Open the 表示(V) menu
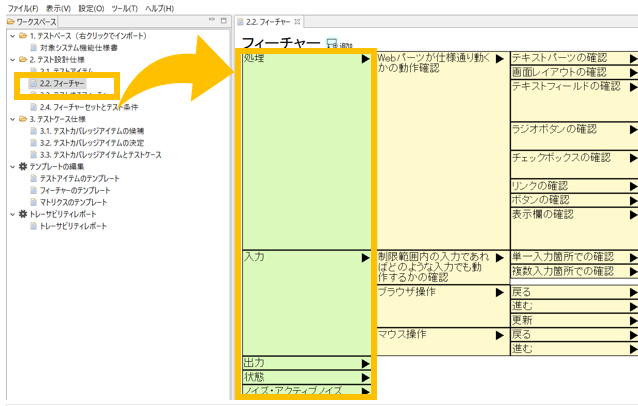Screen dimensions: 638x406 [58, 8]
